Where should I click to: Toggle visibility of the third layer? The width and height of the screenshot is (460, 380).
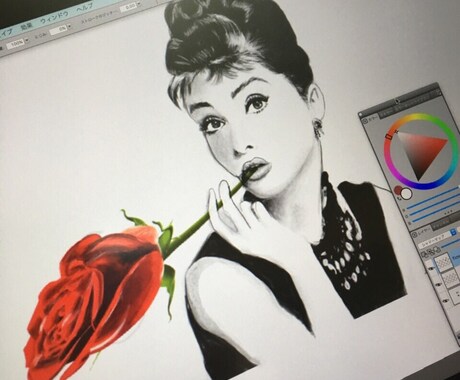445,301
